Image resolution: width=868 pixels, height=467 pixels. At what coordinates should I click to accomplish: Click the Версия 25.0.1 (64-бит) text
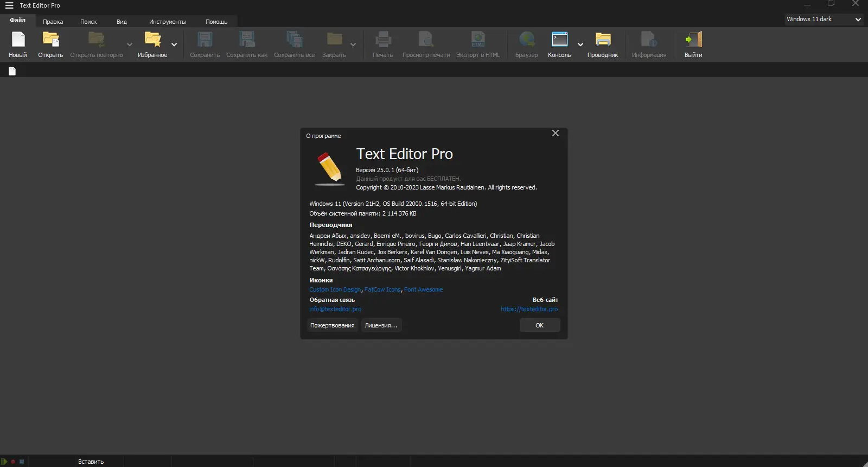(387, 170)
